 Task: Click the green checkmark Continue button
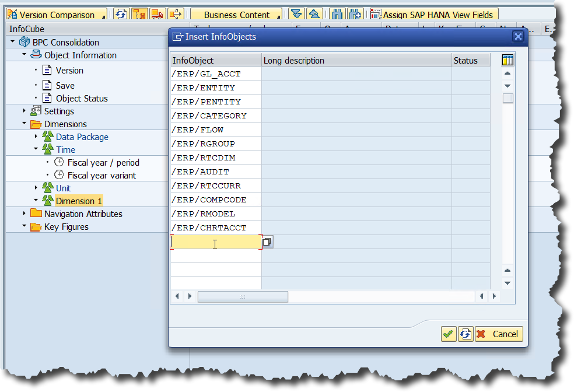coord(448,334)
